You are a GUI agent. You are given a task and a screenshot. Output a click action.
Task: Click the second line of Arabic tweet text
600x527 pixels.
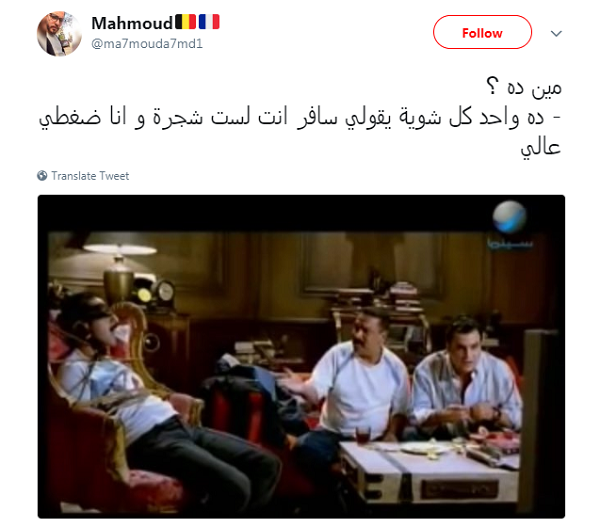click(x=300, y=117)
